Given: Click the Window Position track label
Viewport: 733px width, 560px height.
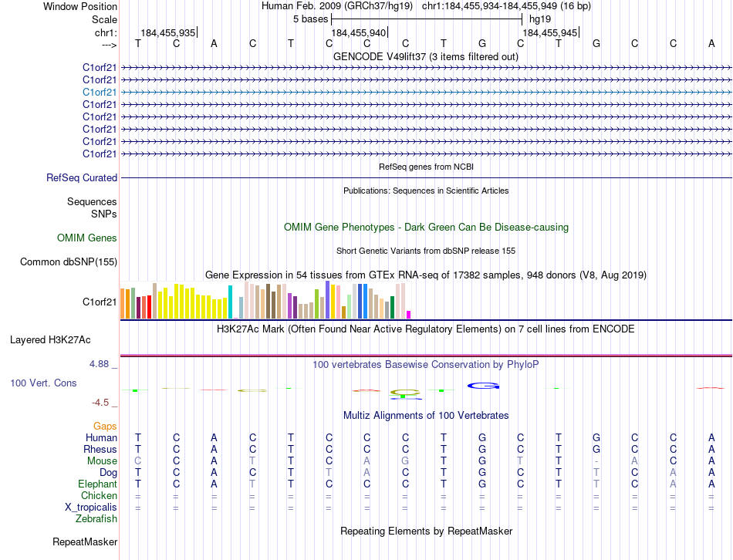Looking at the screenshot, I should click(80, 6).
